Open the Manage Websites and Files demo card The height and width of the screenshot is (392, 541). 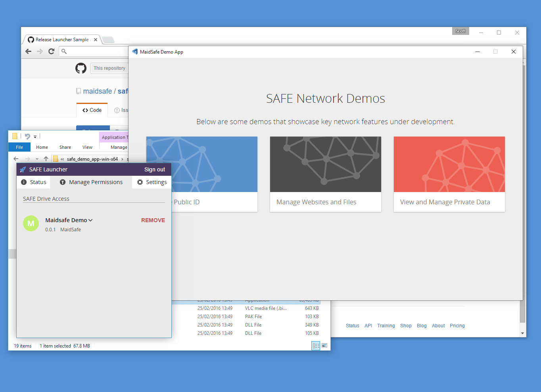pos(326,174)
